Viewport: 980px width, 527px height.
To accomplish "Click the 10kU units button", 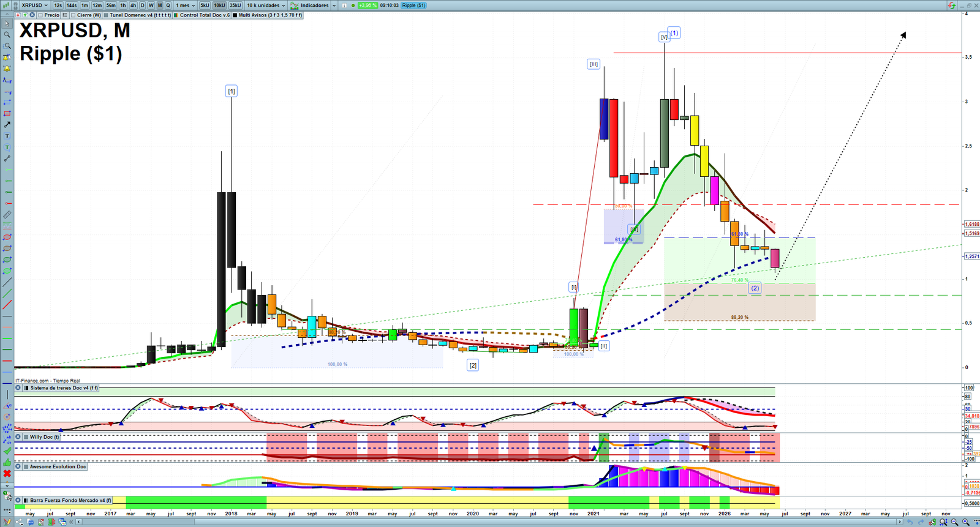I will coord(219,6).
